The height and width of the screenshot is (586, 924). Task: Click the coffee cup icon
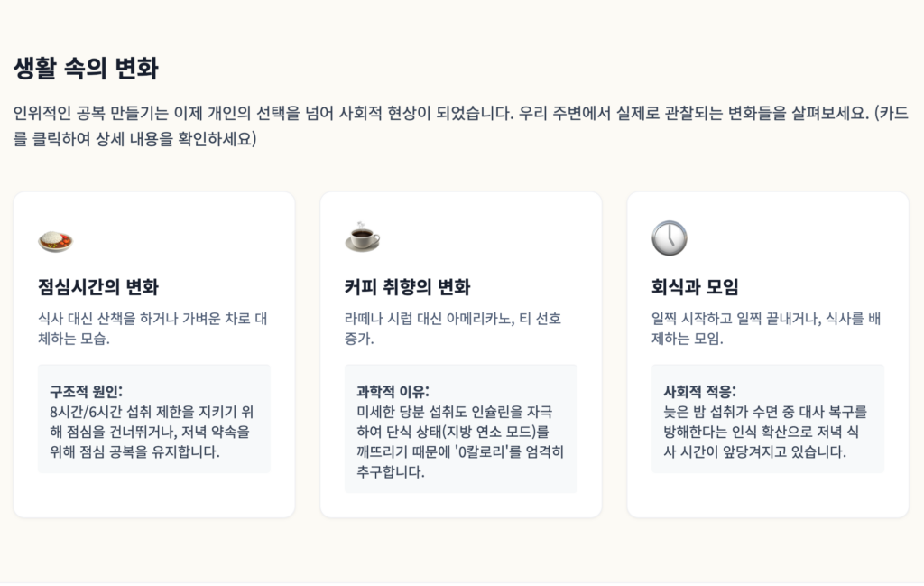[x=362, y=237]
